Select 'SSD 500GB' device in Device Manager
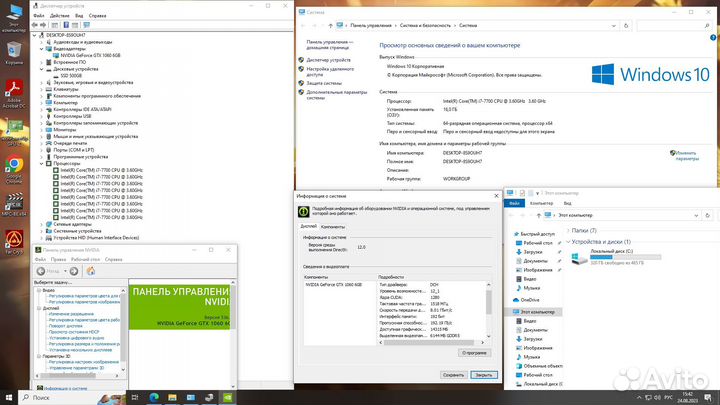This screenshot has width=720, height=405. 71,76
